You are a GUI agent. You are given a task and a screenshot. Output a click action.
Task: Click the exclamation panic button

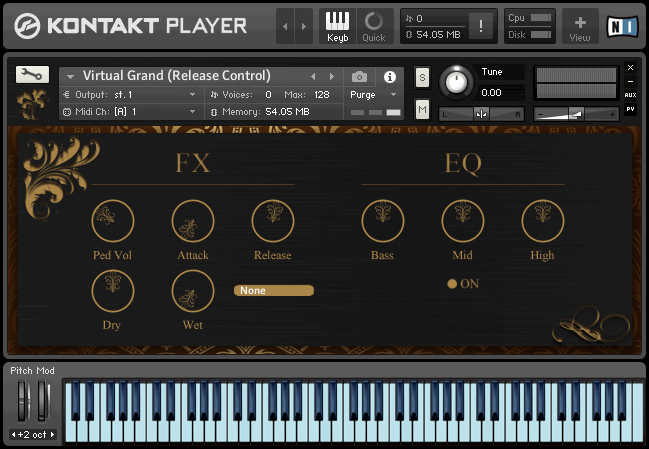click(x=481, y=26)
